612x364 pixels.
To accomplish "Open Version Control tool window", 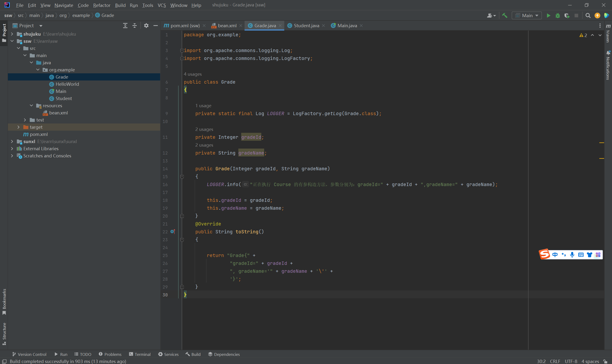I will [29, 354].
